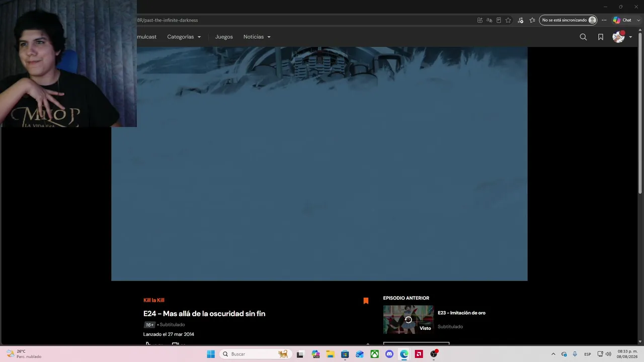Open the Xbox app from taskbar

click(x=374, y=354)
